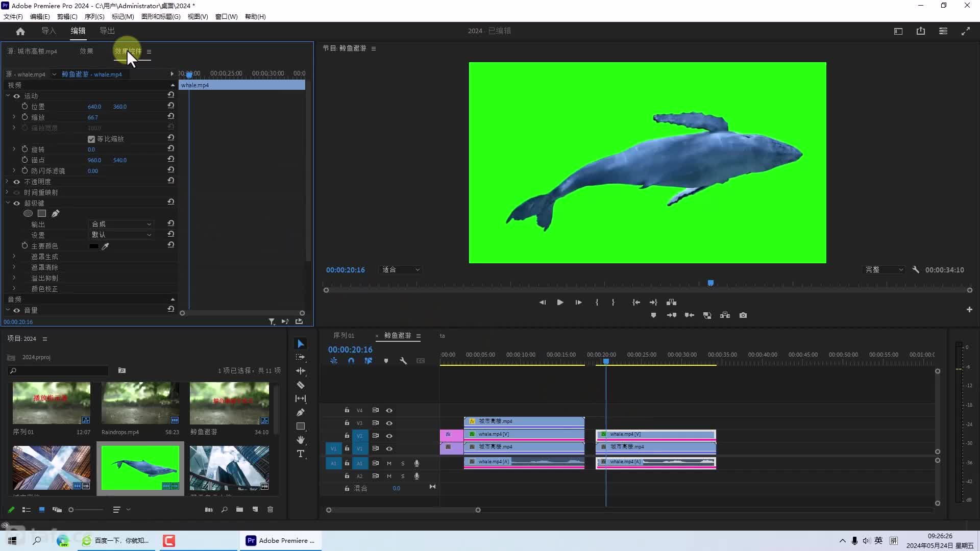Select the Pen tool in the tools panel

[301, 412]
